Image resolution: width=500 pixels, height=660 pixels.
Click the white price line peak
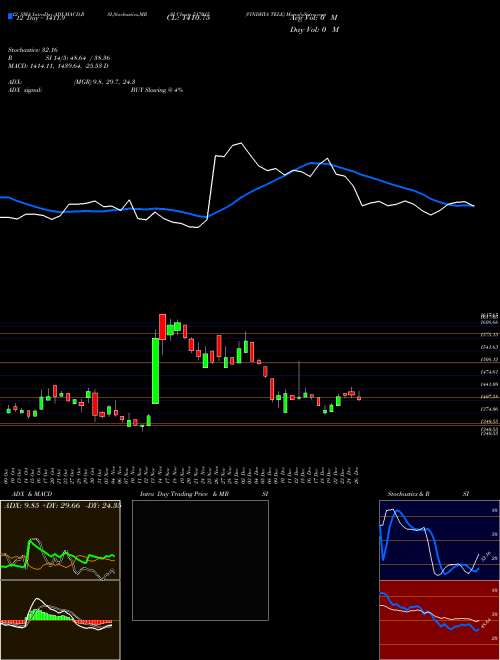click(241, 144)
